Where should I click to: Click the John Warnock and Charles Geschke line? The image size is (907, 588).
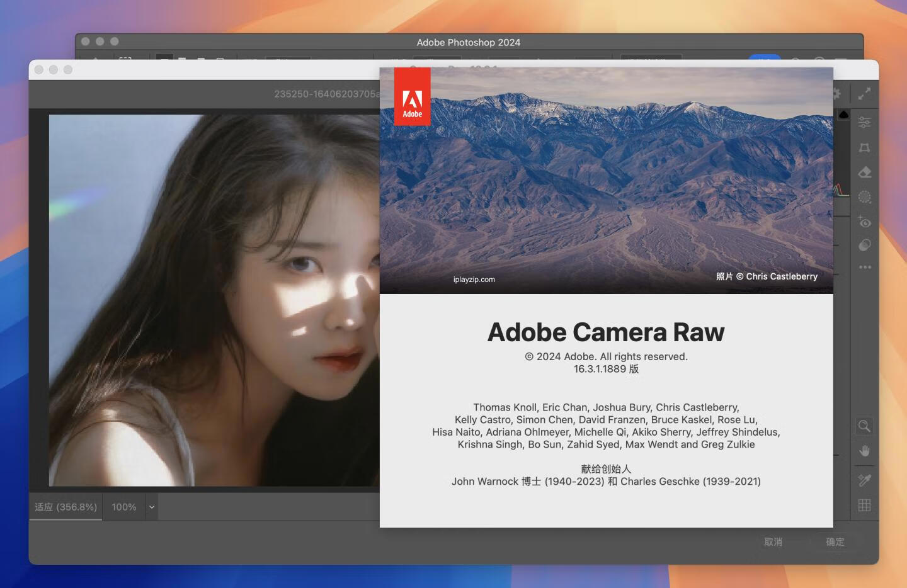pos(606,482)
